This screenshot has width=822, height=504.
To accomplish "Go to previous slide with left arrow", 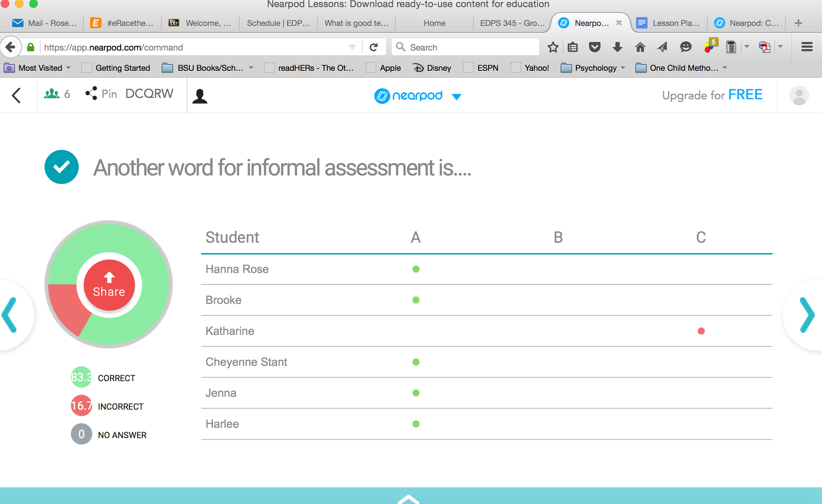I will [10, 315].
